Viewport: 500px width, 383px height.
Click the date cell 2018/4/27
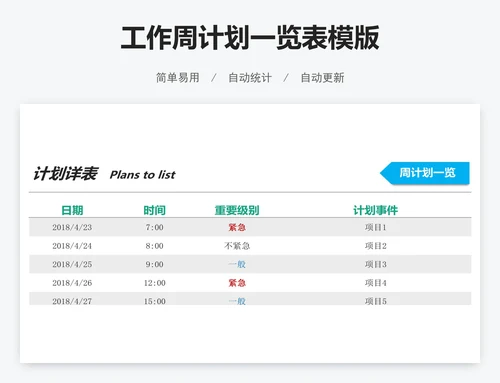click(x=72, y=301)
